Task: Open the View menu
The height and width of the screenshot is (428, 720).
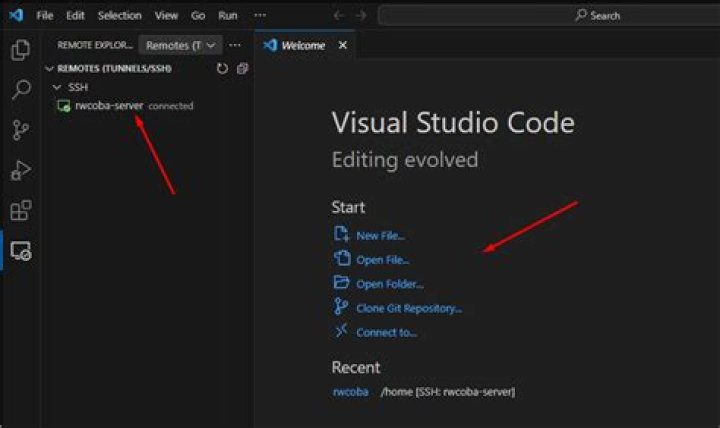Action: [166, 15]
